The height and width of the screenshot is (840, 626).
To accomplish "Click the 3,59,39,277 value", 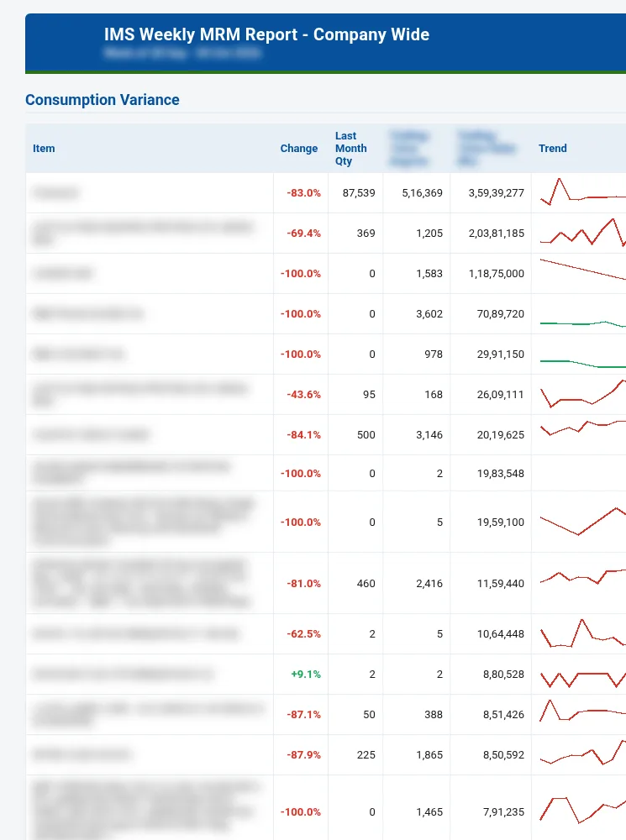I will (497, 193).
